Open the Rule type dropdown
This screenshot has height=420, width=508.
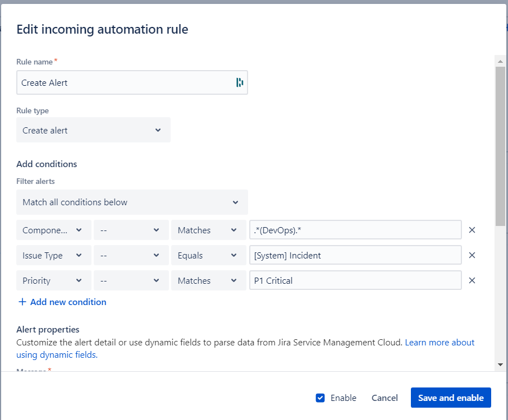tap(93, 130)
